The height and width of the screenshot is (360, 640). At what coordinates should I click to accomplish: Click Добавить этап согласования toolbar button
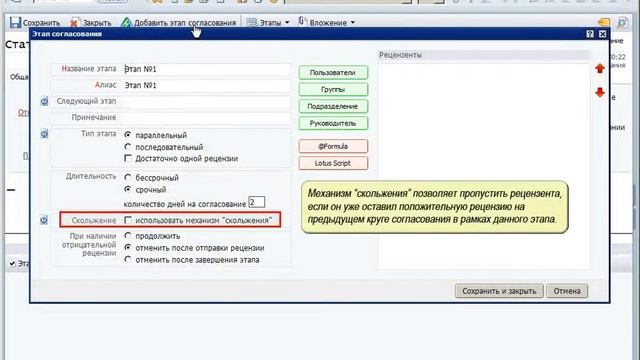pos(178,22)
